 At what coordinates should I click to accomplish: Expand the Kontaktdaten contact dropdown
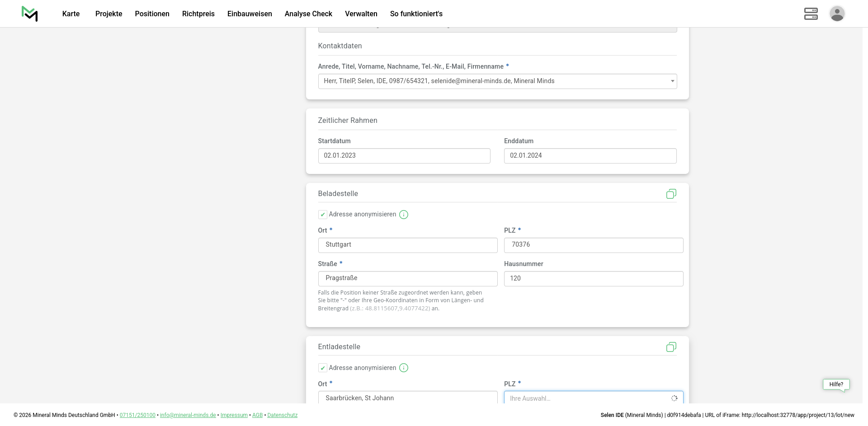click(497, 81)
